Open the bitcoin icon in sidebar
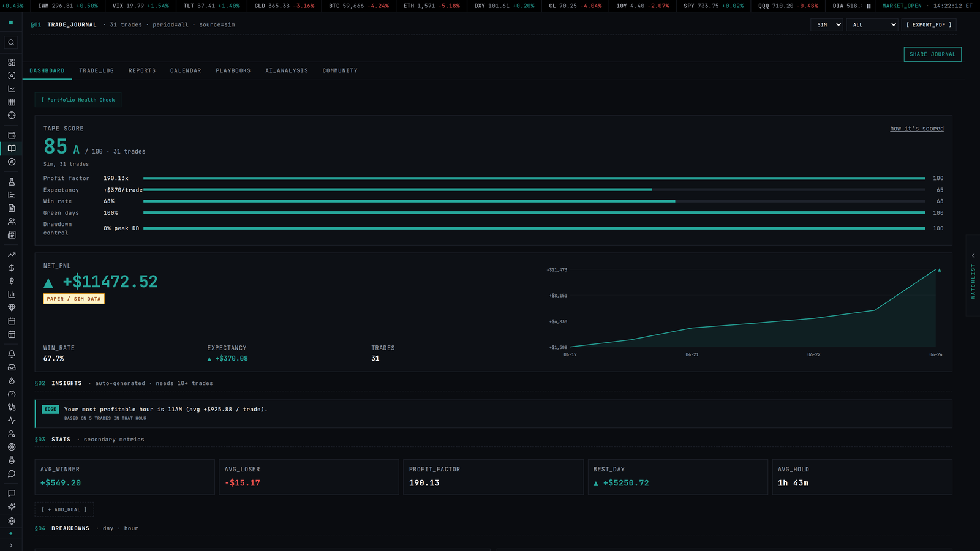 (11, 282)
